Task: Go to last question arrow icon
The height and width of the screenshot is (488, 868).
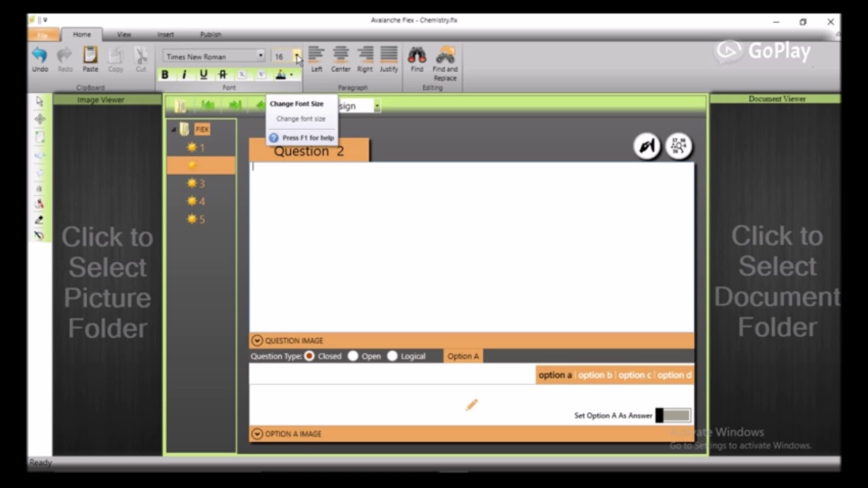Action: click(x=235, y=106)
